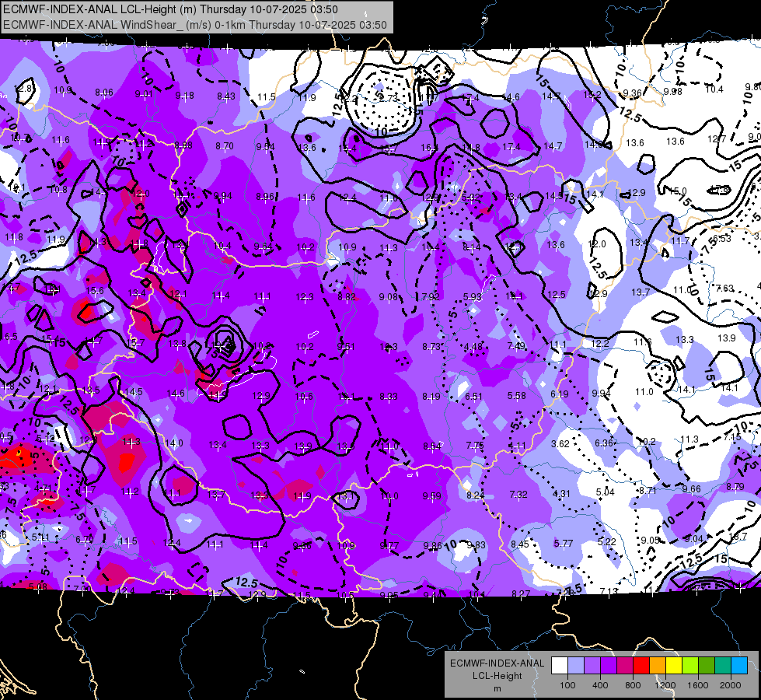Click the map value '5.58'
761x700 pixels.
coord(516,395)
